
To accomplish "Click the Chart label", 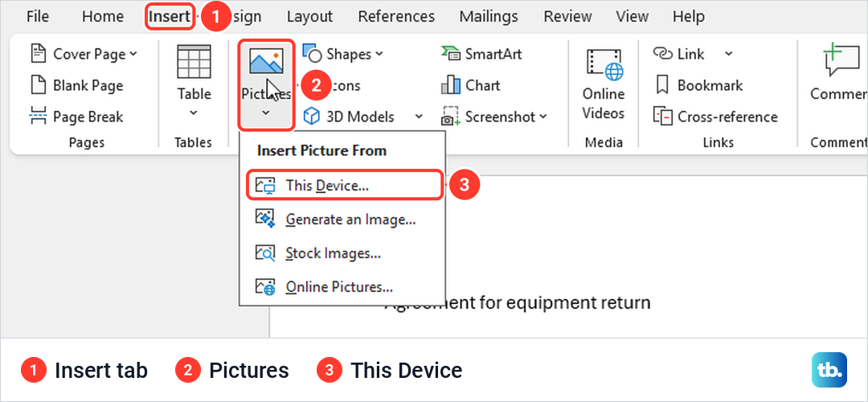I will 483,85.
